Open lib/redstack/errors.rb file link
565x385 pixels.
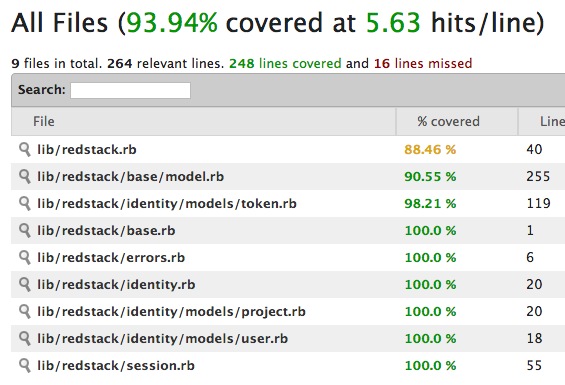click(111, 258)
